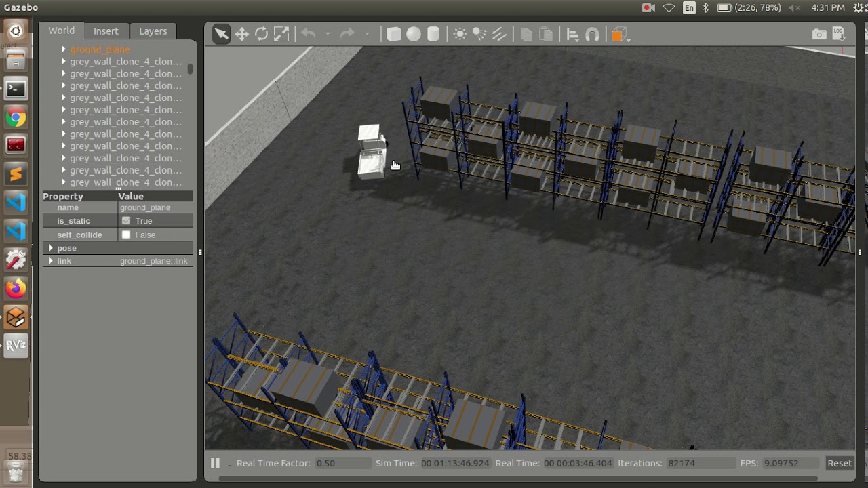Switch to the World tab

pyautogui.click(x=61, y=30)
